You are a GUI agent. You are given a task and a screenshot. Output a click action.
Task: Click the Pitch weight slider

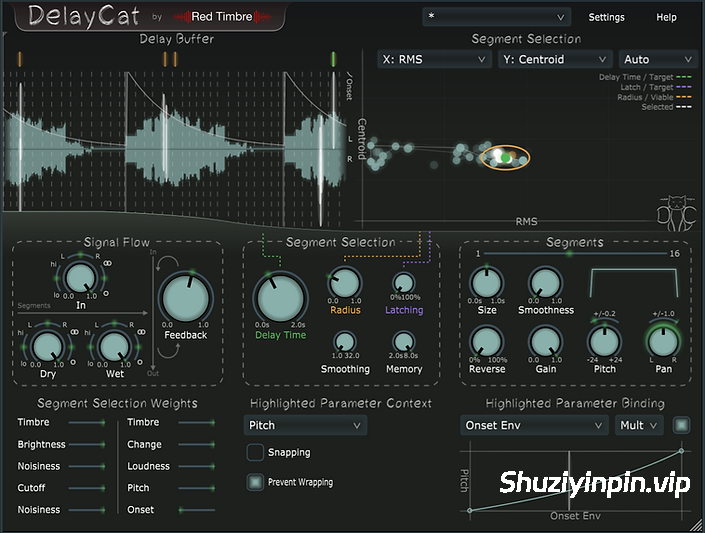[x=196, y=488]
